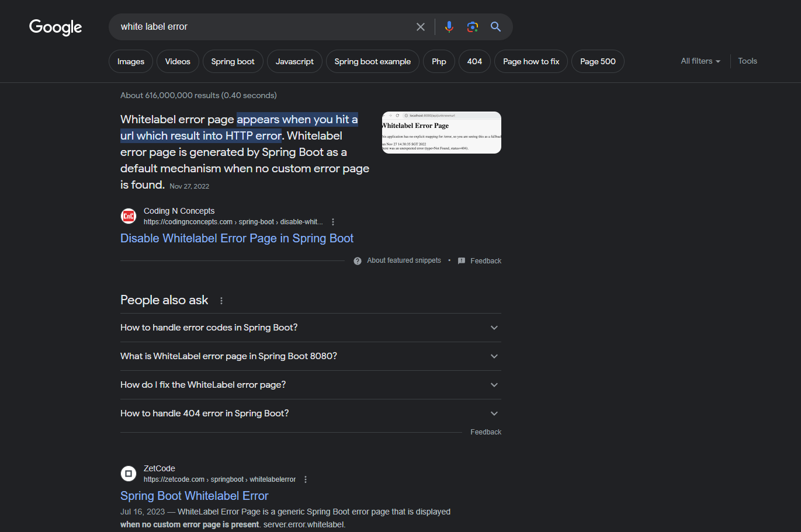
Task: Open 'Disable Whitelabel Error Page in Spring Boot' link
Action: point(237,238)
